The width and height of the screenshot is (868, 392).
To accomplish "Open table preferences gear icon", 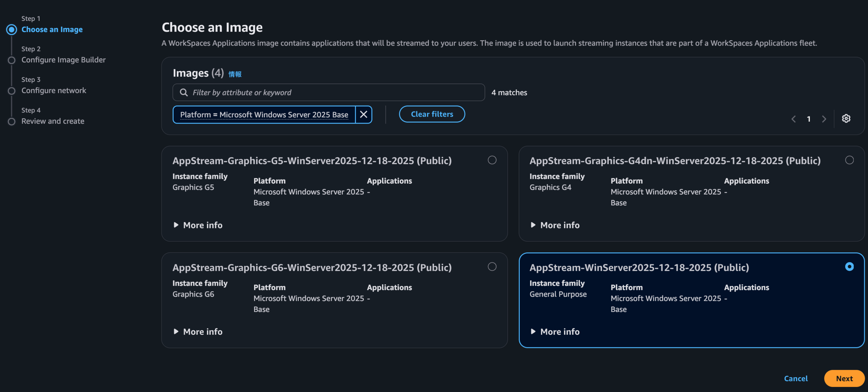I will [x=846, y=119].
